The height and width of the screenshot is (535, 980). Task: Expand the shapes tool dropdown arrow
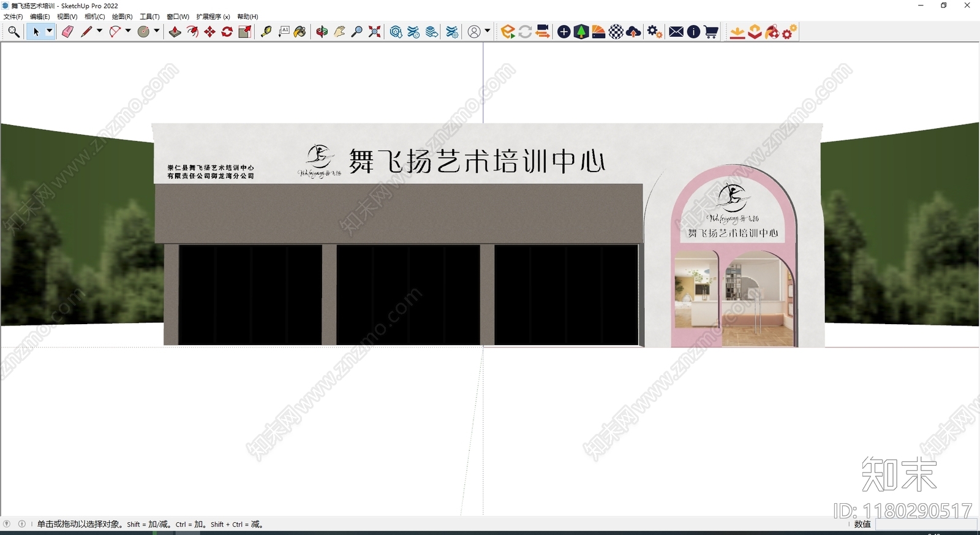(157, 31)
